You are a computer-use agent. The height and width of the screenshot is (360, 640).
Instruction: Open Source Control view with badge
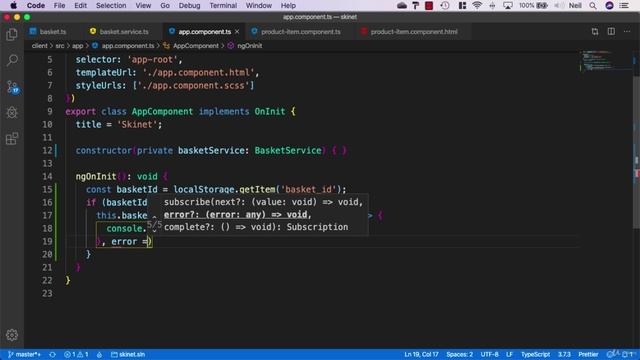point(12,87)
